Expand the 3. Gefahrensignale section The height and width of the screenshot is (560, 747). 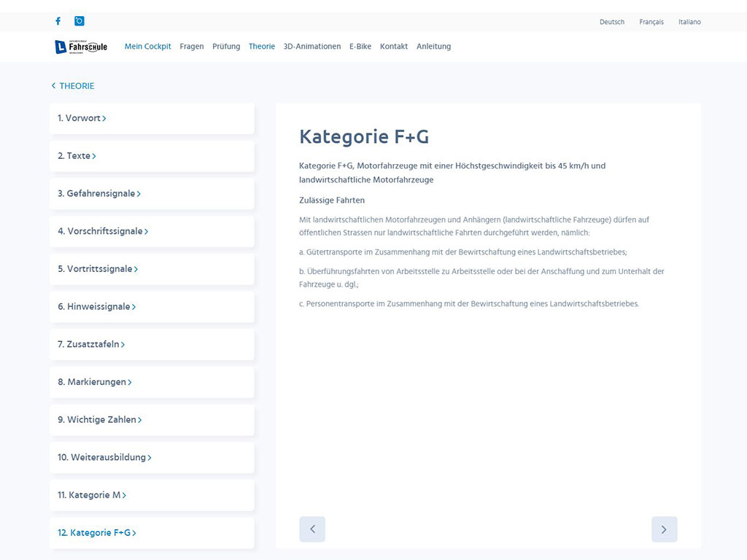pos(99,194)
